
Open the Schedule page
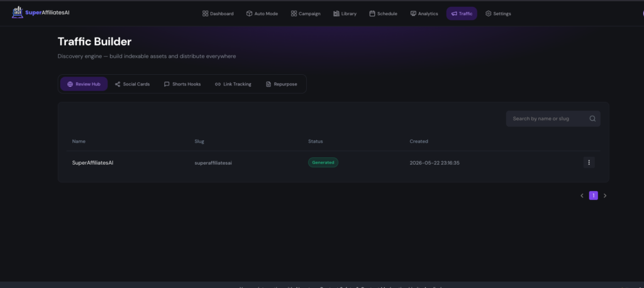(383, 14)
